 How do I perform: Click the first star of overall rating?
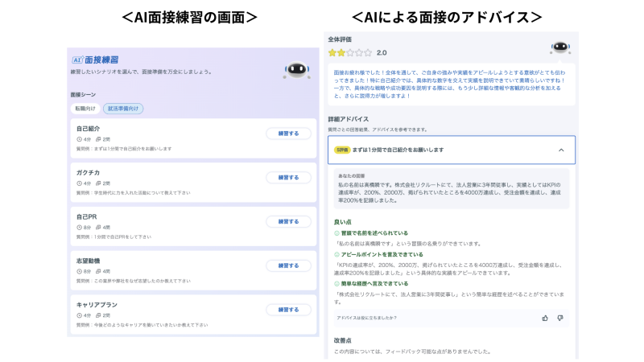pos(332,52)
